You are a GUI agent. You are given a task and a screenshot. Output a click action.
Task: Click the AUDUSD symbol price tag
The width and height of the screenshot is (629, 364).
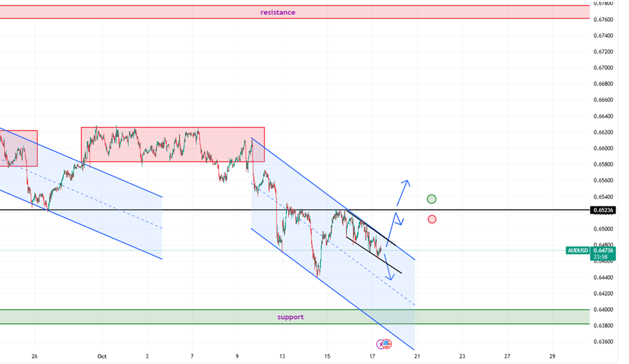tap(578, 250)
